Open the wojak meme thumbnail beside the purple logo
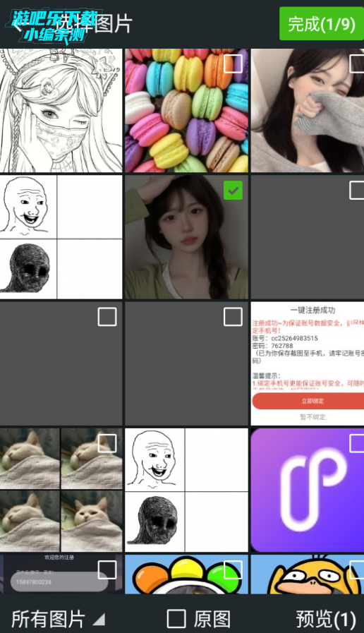 [x=186, y=490]
